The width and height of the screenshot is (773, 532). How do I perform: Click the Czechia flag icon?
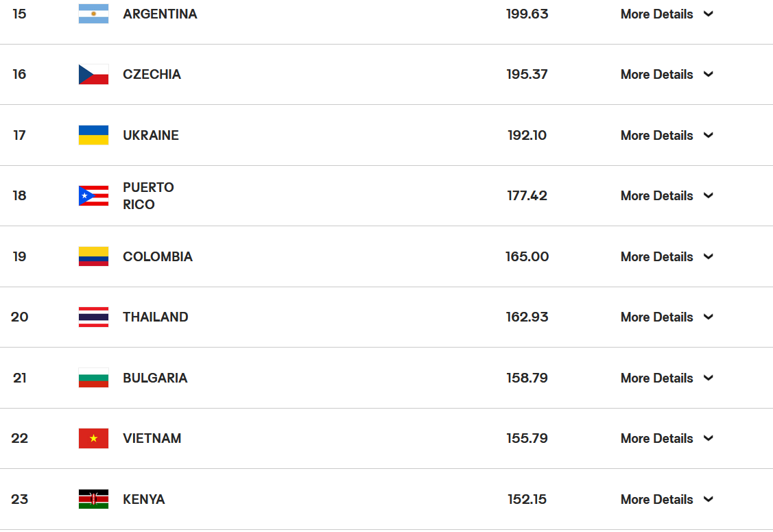[94, 74]
